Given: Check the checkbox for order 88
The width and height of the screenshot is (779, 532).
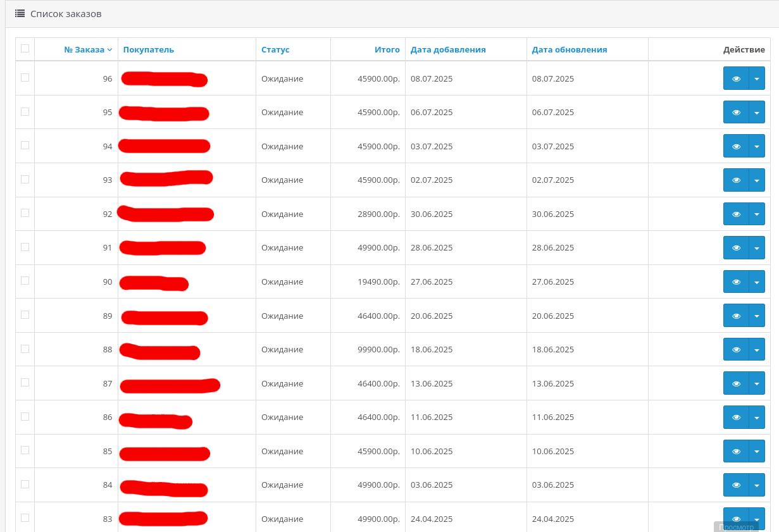Looking at the screenshot, I should click(x=25, y=349).
